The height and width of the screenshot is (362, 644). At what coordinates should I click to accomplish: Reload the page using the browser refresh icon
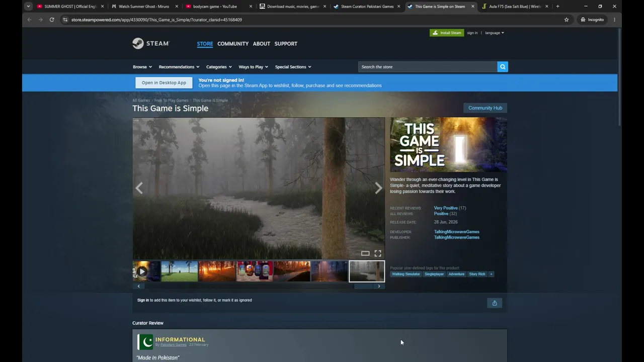coord(52,20)
